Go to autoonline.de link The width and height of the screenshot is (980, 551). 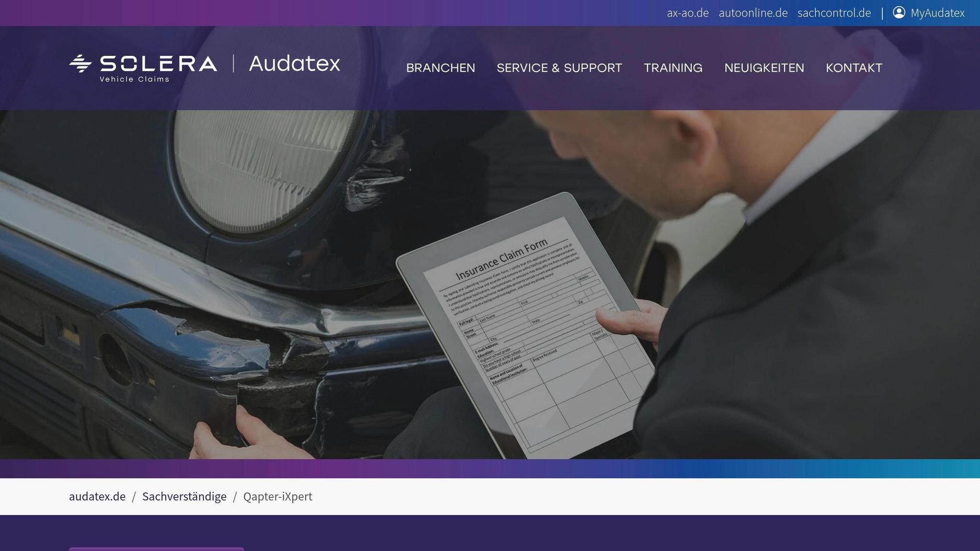[x=753, y=13]
